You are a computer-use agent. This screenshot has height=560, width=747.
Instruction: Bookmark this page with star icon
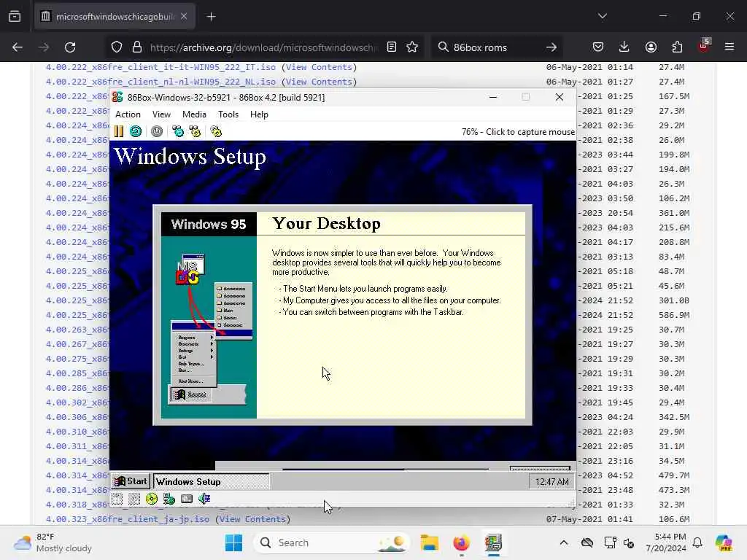[412, 47]
